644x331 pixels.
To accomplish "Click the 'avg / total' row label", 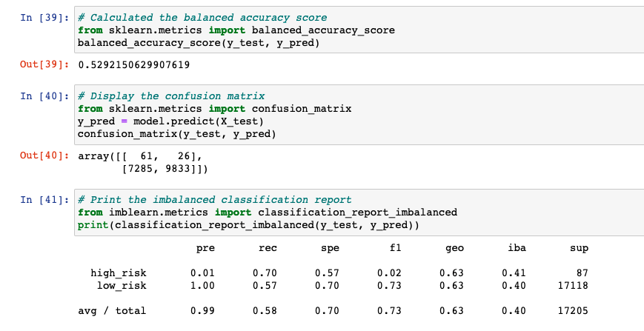I will coord(112,311).
